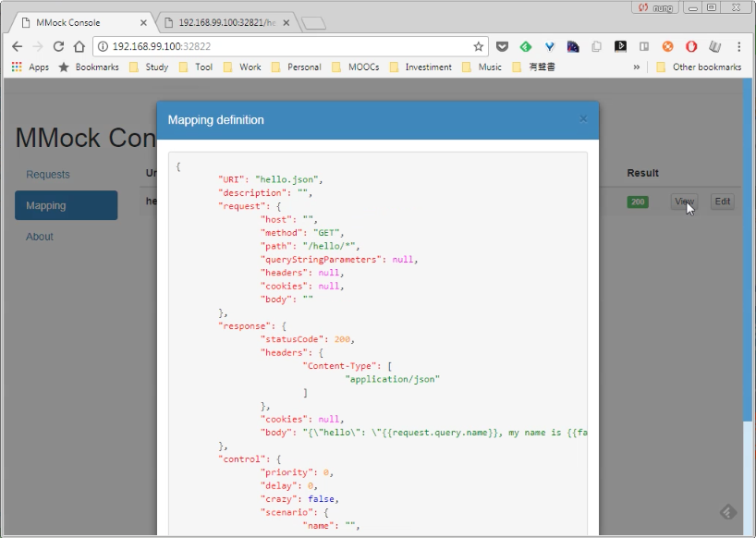
Task: Click the "delay": 0 line
Action: click(288, 486)
